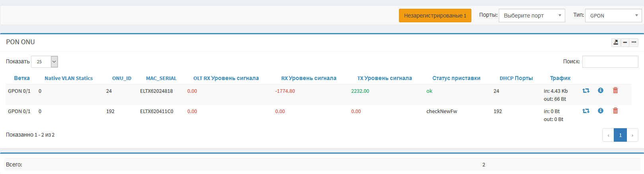The height and width of the screenshot is (174, 644).
Task: Go to next page arrow
Action: [632, 135]
